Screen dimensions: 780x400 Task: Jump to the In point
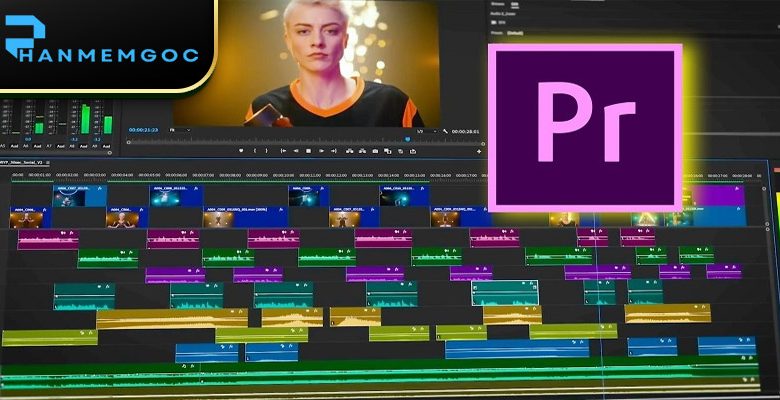[x=283, y=151]
